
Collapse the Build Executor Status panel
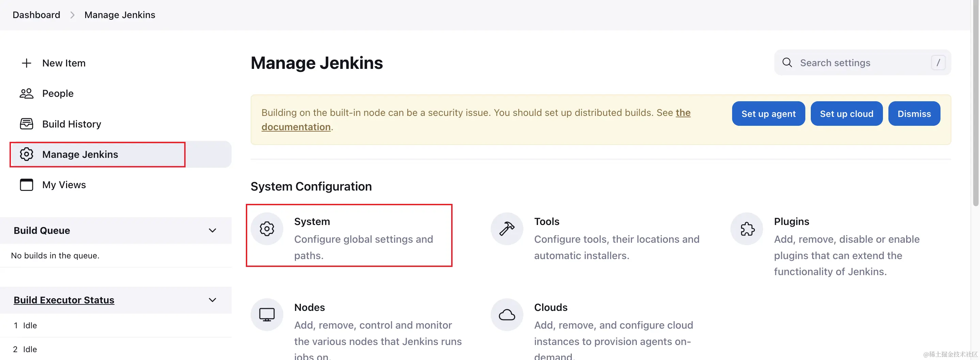(213, 300)
